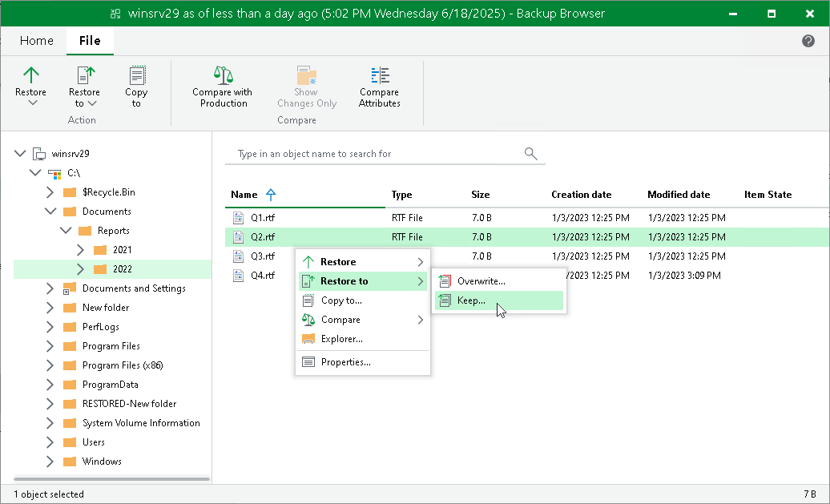
Task: Click the tree pane horizontal scrollbar
Action: pyautogui.click(x=111, y=479)
